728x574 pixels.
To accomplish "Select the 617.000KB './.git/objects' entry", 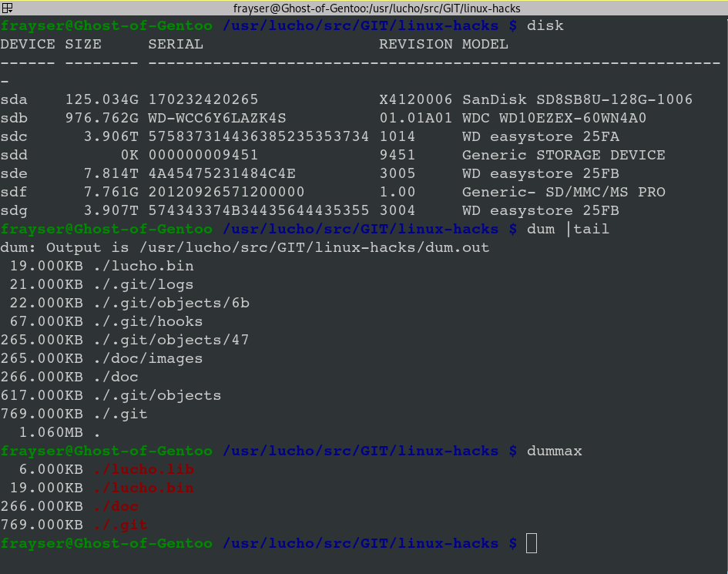I will [x=157, y=395].
